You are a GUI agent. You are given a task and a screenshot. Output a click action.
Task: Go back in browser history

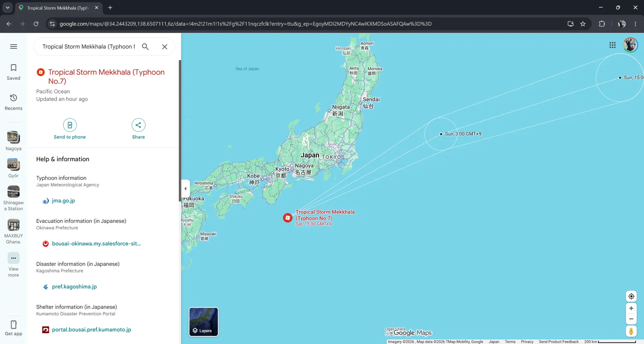coord(9,24)
